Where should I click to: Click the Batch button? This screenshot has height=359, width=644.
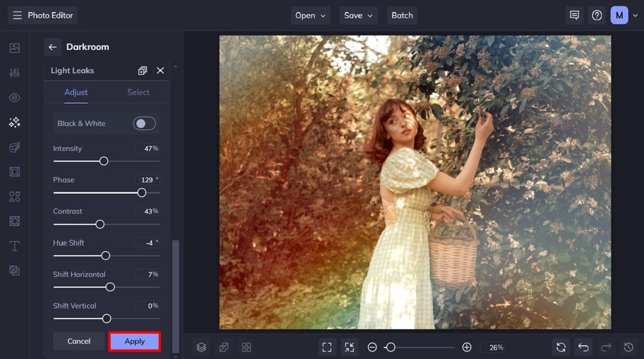click(x=402, y=15)
